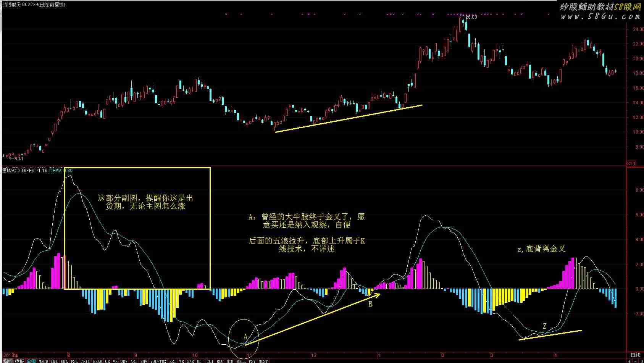
Task: Click the yellow trendline on main chart
Action: tap(348, 118)
